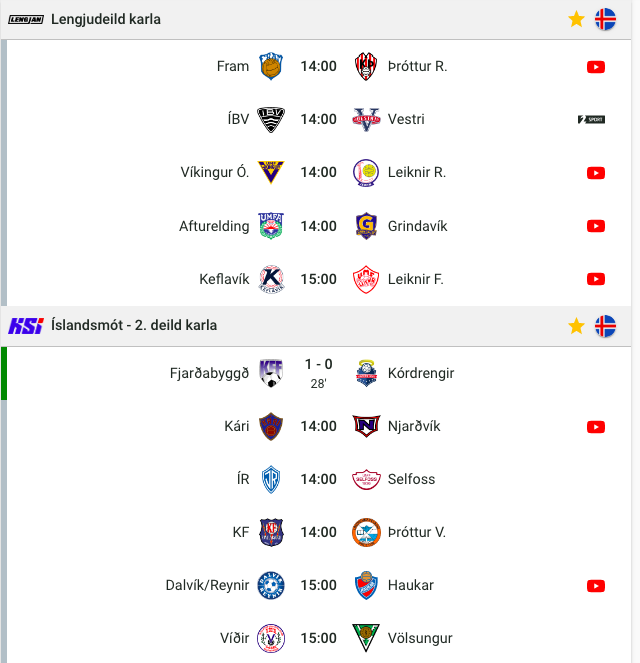Click Iceland flag icon in 2. deild header
The width and height of the screenshot is (640, 663).
coord(605,326)
